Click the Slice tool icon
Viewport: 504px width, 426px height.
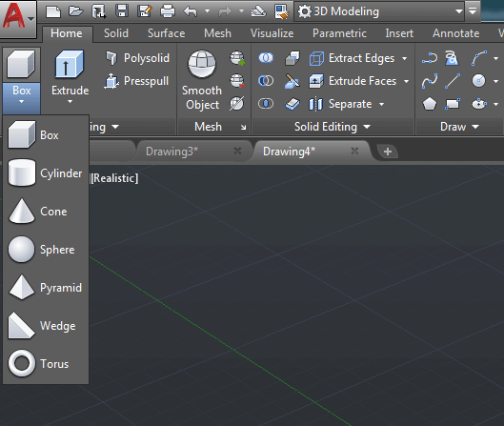292,81
